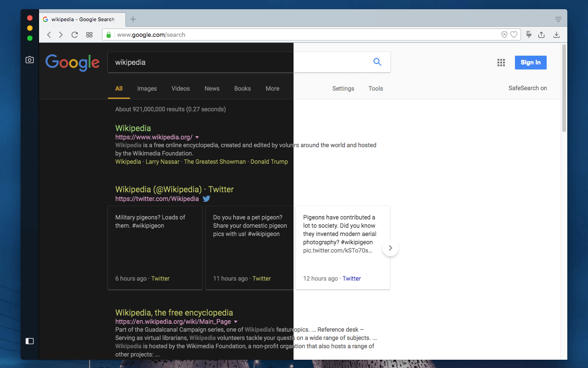Image resolution: width=588 pixels, height=368 pixels.
Task: Open the Larry Nassar sitelink
Action: coord(163,162)
